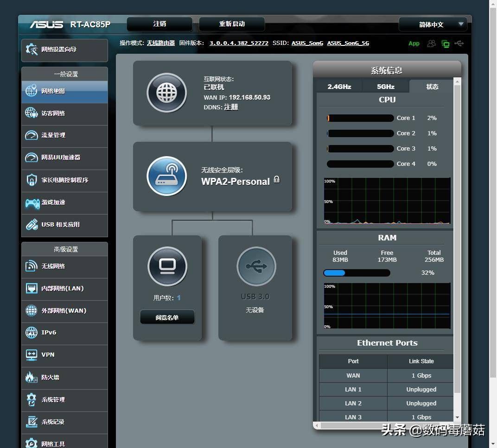
Task: Click the wireless router icon in network map
Action: coord(167,176)
